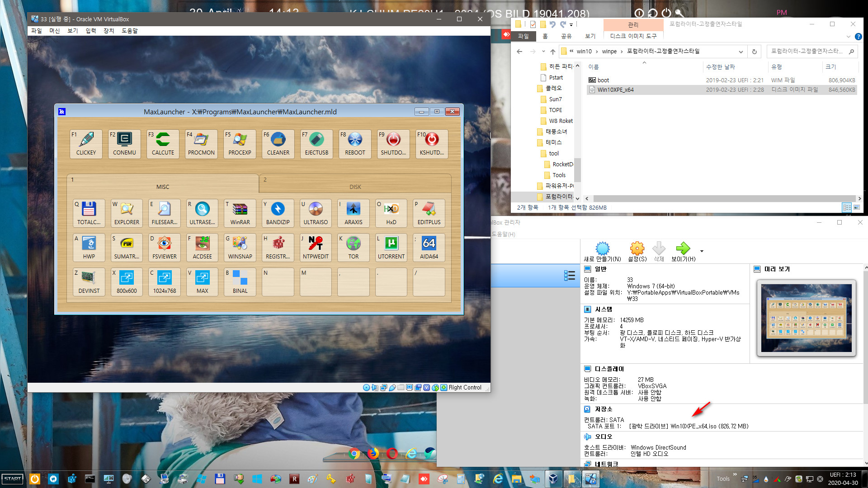
Task: Select the Win10XPE_x64 disk image file
Action: 722,90
